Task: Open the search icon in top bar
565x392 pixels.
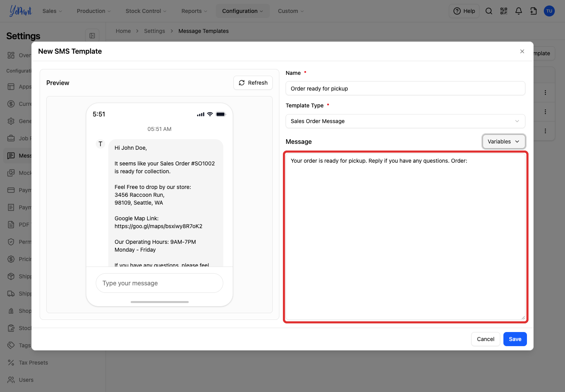Action: point(489,11)
